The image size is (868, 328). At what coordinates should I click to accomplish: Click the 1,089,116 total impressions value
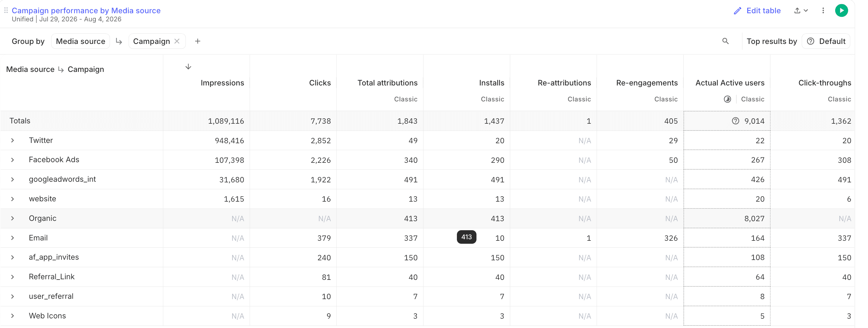226,121
